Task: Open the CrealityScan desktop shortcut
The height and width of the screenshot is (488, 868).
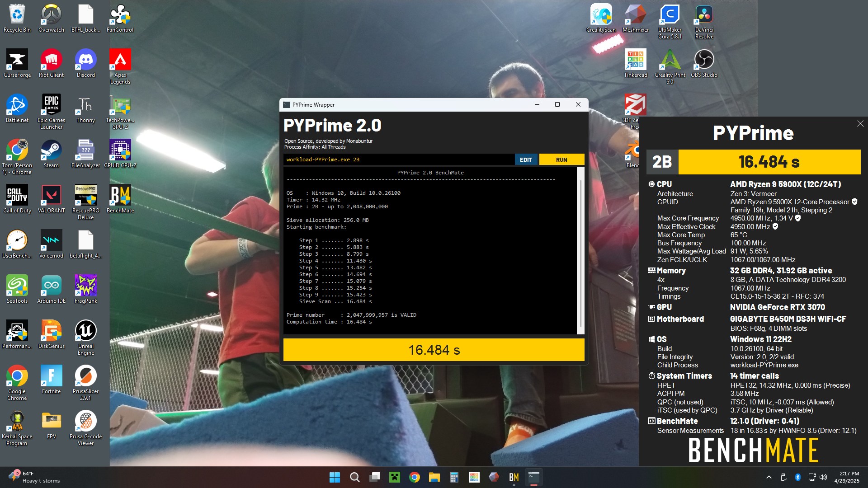Action: [601, 19]
